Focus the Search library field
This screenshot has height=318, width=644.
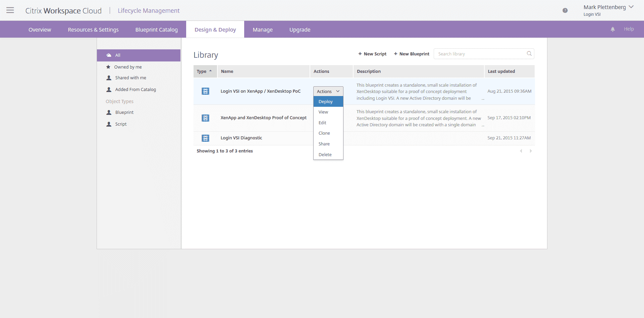click(480, 54)
